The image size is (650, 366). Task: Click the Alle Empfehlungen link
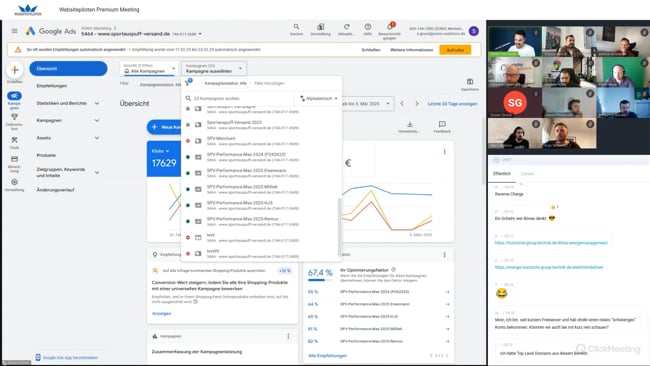click(x=327, y=356)
